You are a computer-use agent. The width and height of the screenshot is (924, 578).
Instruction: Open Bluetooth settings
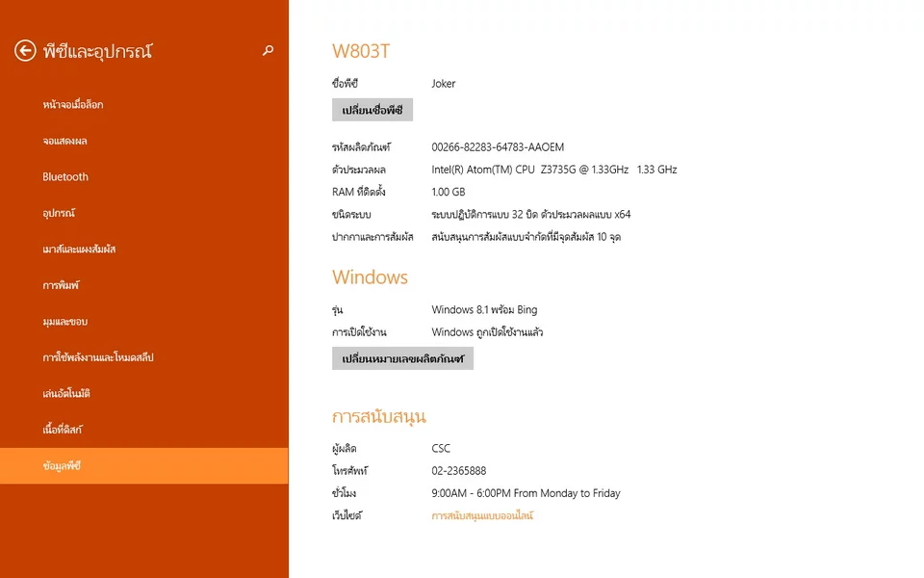(65, 177)
